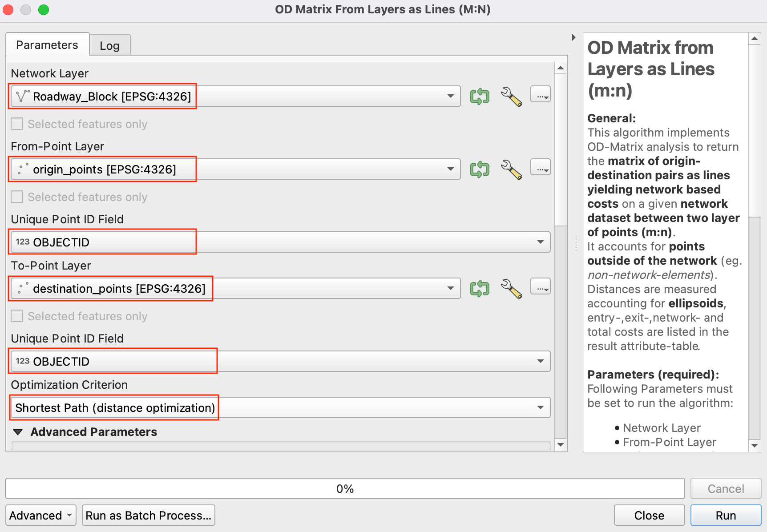767x532 pixels.
Task: Open wrench options for From-Point Layer
Action: click(511, 169)
